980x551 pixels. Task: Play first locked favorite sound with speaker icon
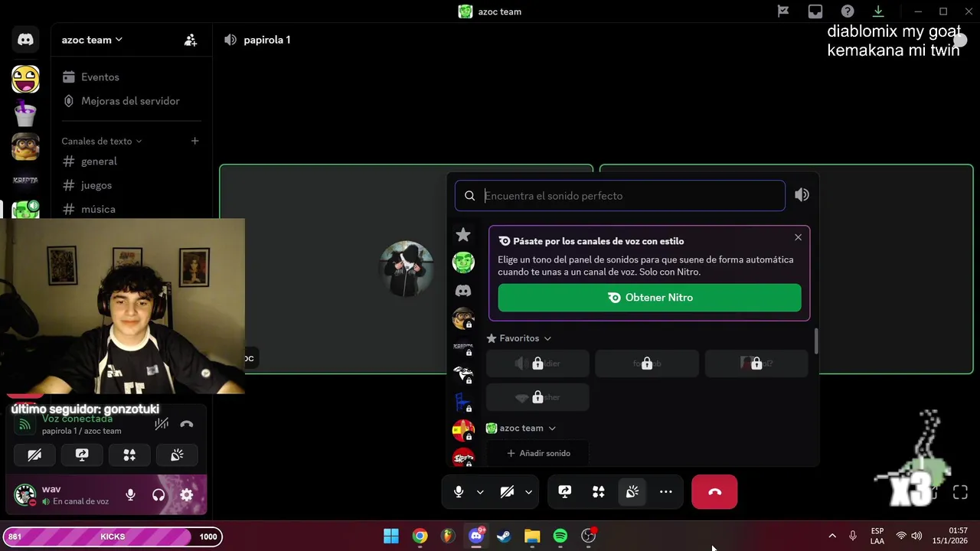point(537,364)
